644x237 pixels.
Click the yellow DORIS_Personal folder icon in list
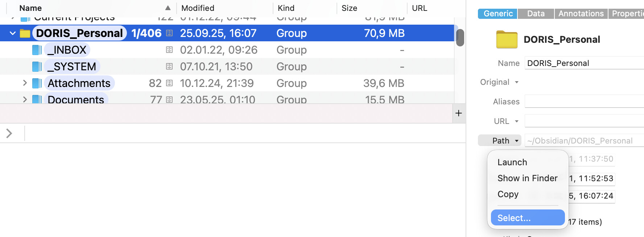[x=25, y=33]
